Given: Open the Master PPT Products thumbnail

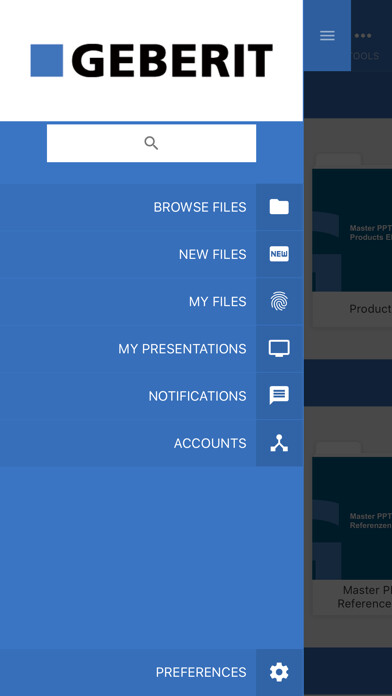Looking at the screenshot, I should click(352, 230).
